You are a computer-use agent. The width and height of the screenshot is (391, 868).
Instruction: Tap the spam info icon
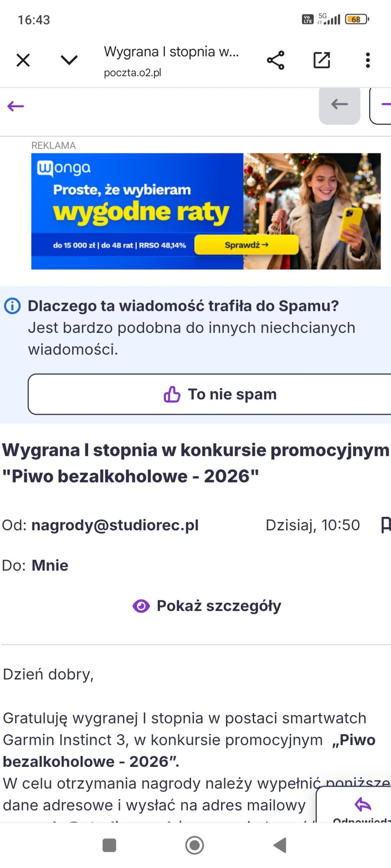(12, 306)
